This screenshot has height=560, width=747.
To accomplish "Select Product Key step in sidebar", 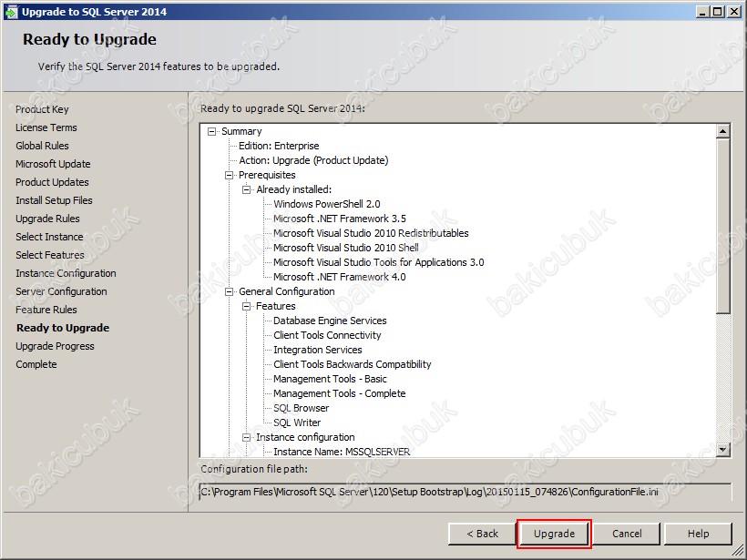I will [x=42, y=109].
